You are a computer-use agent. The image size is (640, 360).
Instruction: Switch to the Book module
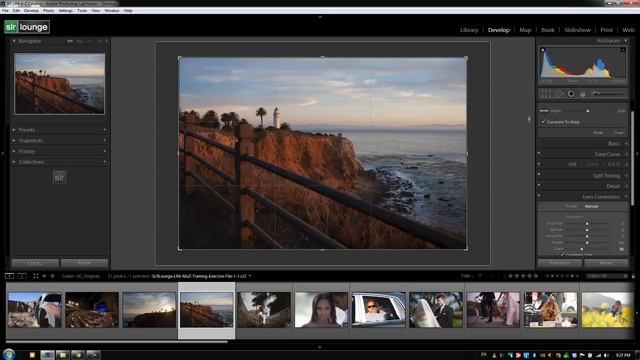click(x=547, y=30)
